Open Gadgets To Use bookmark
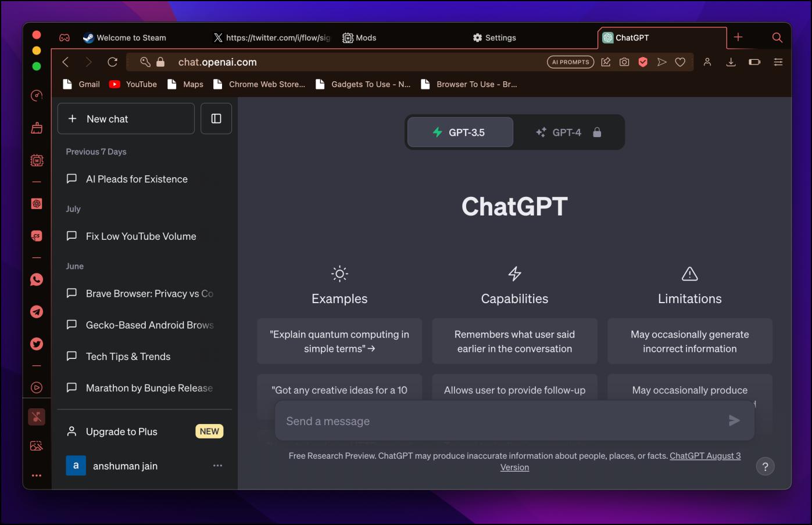Screen dimensions: 812x525 click(363, 84)
